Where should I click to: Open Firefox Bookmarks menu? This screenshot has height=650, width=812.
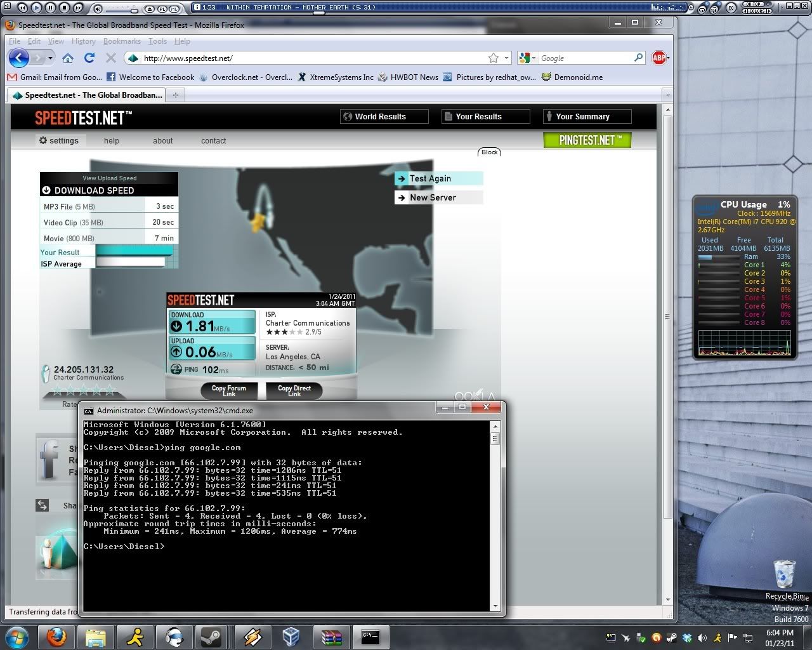pyautogui.click(x=122, y=41)
